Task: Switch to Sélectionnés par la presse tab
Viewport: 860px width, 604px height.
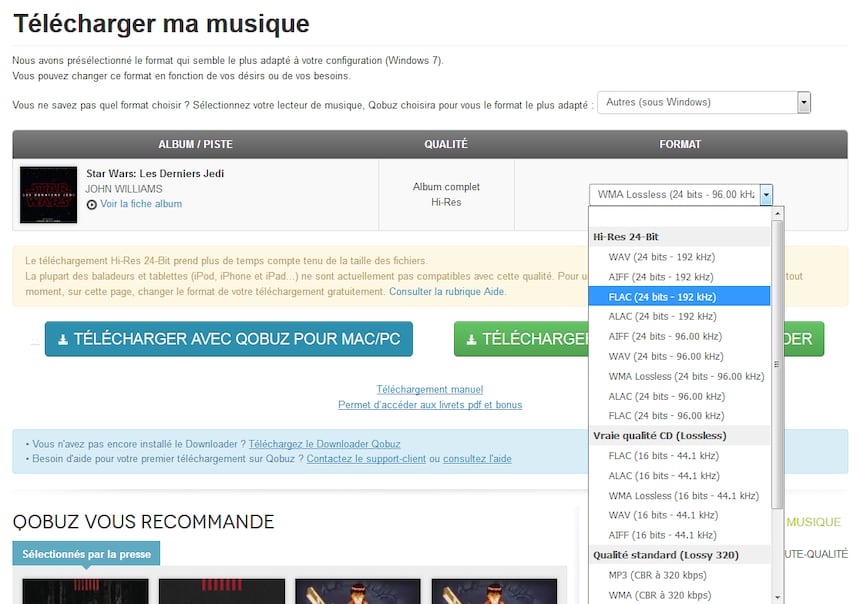Action: (86, 554)
